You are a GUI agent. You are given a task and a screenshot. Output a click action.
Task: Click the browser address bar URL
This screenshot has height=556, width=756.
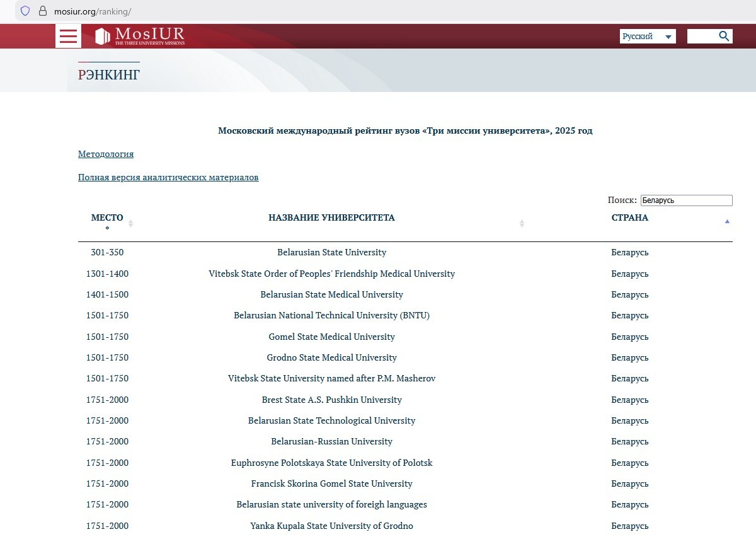click(93, 11)
